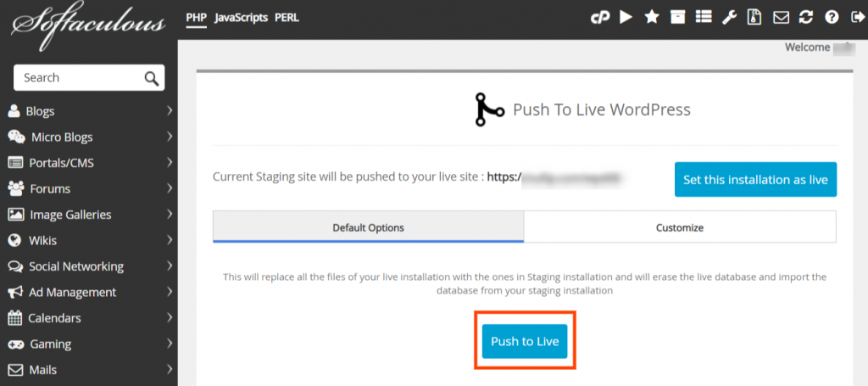Select the Default Options tab
Screen dimensions: 868x386
pyautogui.click(x=368, y=227)
